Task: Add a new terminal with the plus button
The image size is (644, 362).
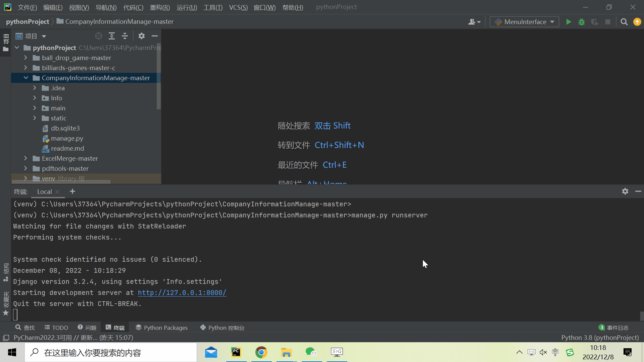Action: [72, 191]
